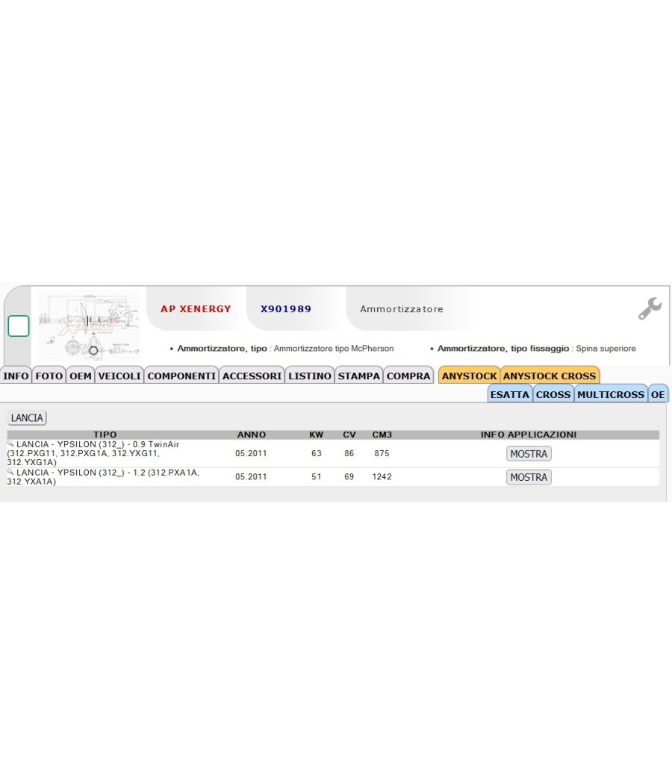Screen dimensions: 672x784
Task: Click 05.2011 year in Ypsilon 1.2 row
Action: point(251,476)
